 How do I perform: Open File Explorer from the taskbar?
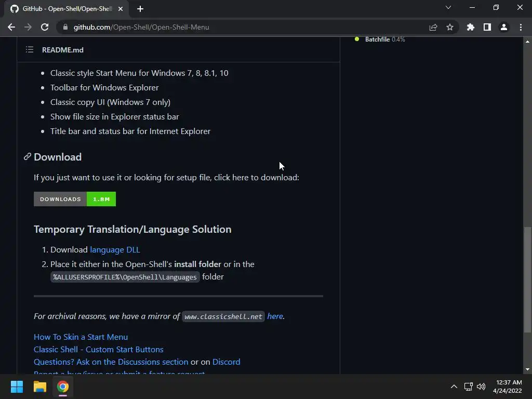(x=39, y=387)
